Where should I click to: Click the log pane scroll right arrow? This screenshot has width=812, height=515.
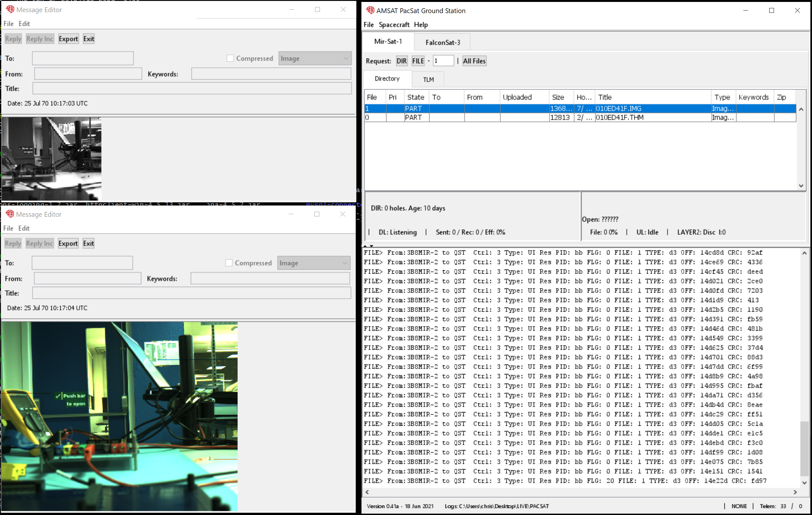coord(795,492)
